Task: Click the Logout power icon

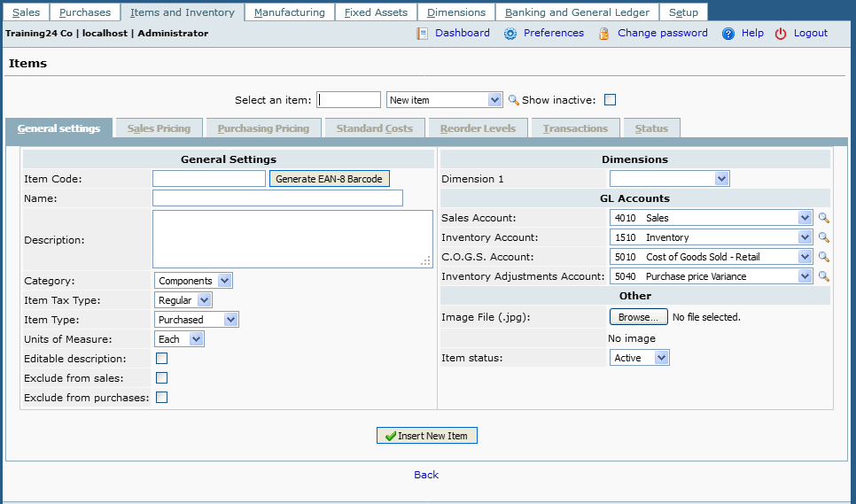Action: pyautogui.click(x=781, y=34)
